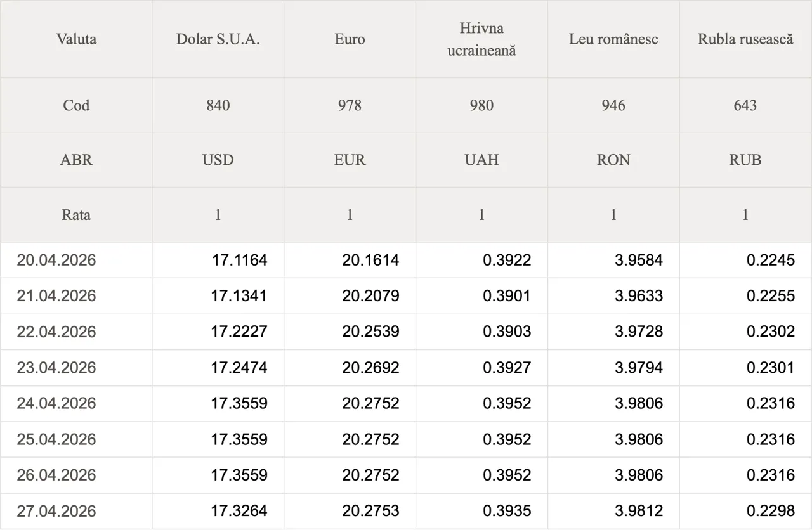
Task: Select Euro rate 20.2079
Action: pyautogui.click(x=370, y=296)
